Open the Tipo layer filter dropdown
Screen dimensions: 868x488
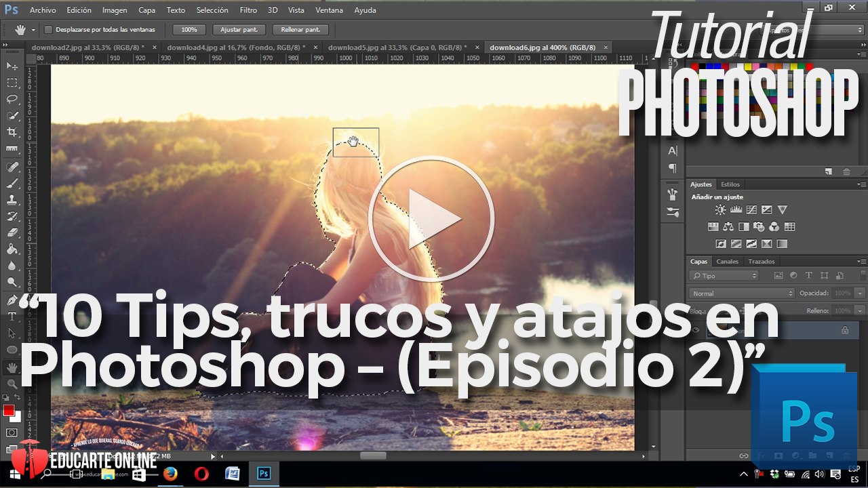[724, 276]
